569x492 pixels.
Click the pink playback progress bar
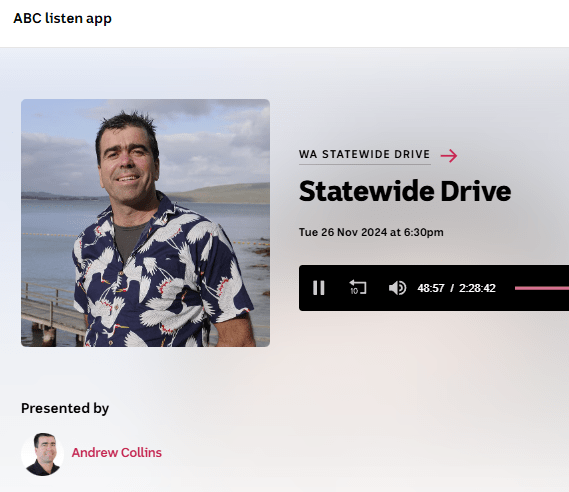pos(542,288)
